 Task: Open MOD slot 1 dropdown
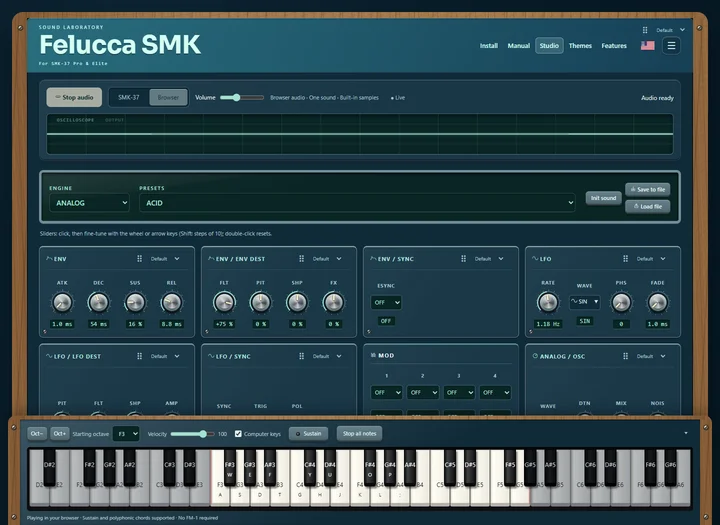[x=386, y=392]
